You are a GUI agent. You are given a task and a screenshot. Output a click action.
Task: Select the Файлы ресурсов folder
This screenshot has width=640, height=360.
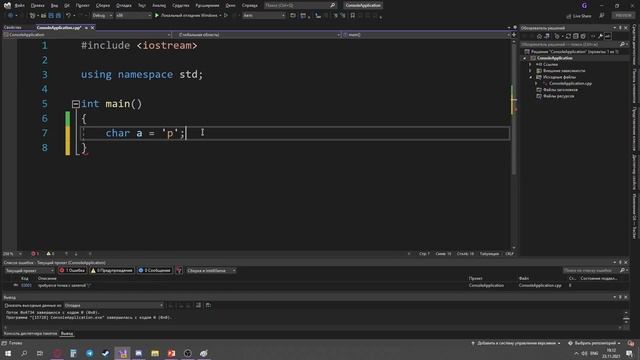click(558, 96)
